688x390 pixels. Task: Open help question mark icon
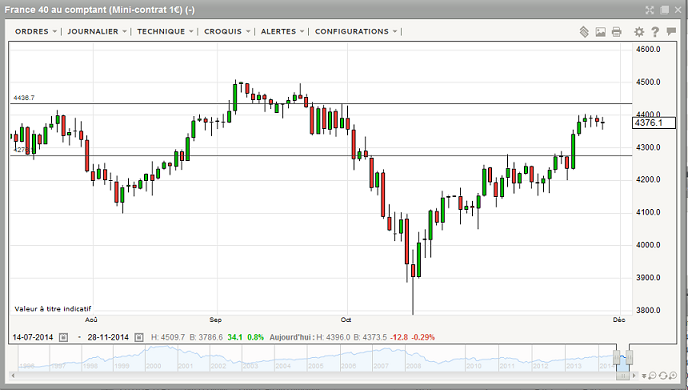pyautogui.click(x=655, y=32)
